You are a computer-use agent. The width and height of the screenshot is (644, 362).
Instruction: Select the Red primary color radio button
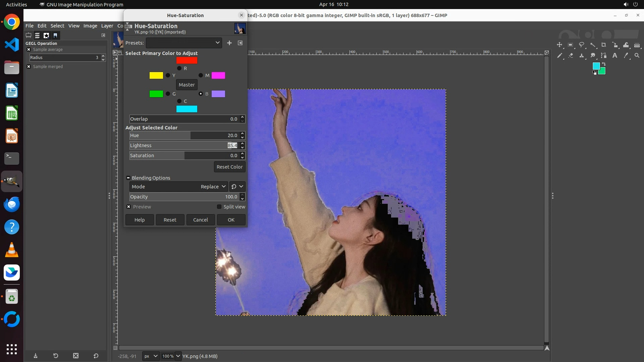point(179,68)
